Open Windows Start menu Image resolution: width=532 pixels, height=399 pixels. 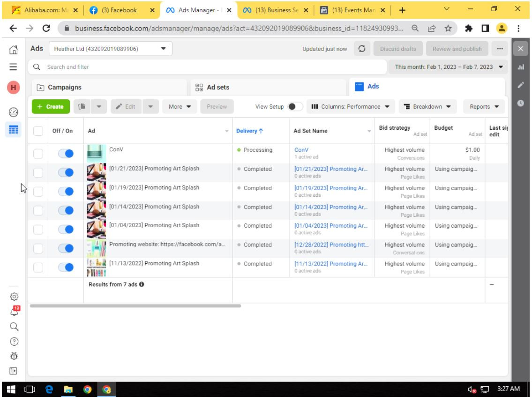point(11,390)
